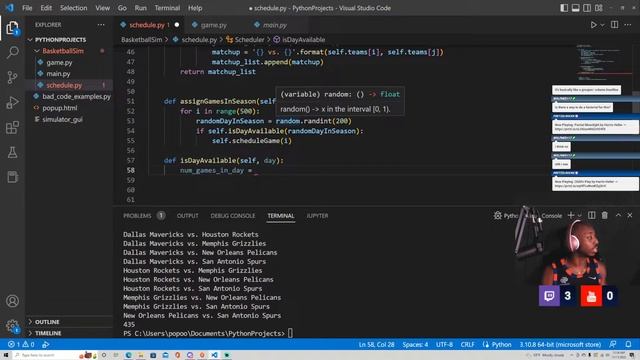Screen dimensions: 640x360
Task: Open popup.html in Explorer
Action: point(60,108)
